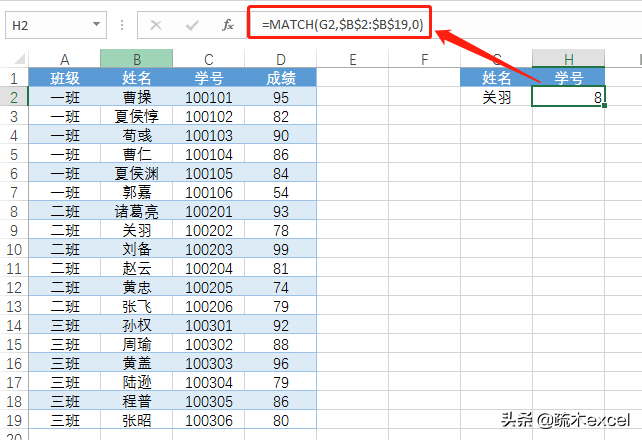Click name cell 赵云
Screen dimensions: 642x440
pyautogui.click(x=137, y=269)
